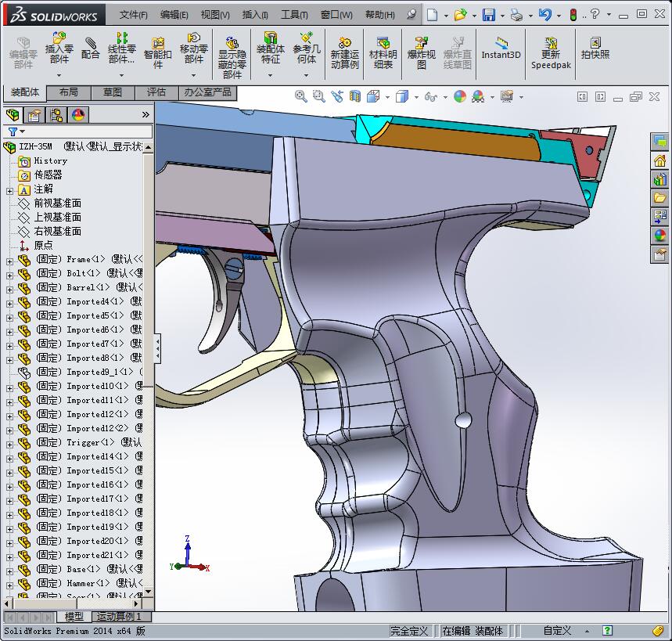Click the Exploded View (爆炸视图) icon
The width and height of the screenshot is (672, 641).
point(421,49)
